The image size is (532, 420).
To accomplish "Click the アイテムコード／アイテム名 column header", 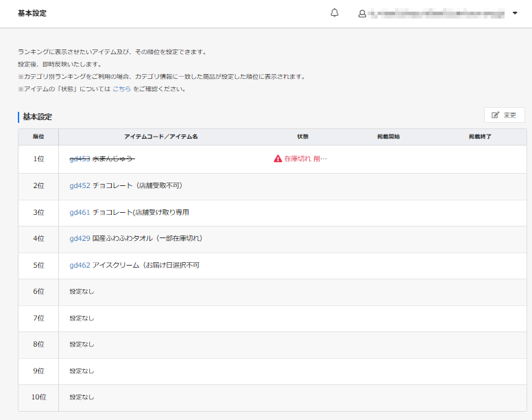I will click(161, 137).
